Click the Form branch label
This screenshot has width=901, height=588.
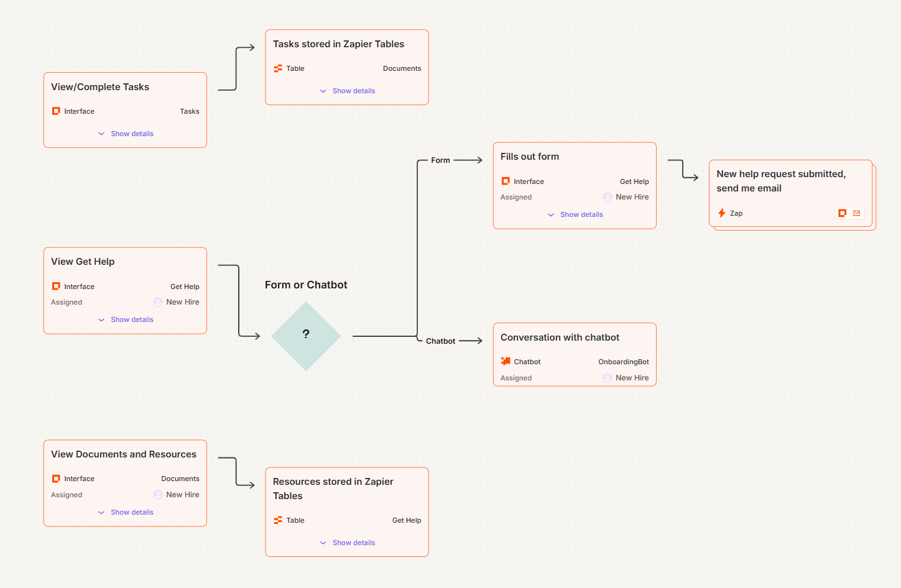(x=440, y=160)
